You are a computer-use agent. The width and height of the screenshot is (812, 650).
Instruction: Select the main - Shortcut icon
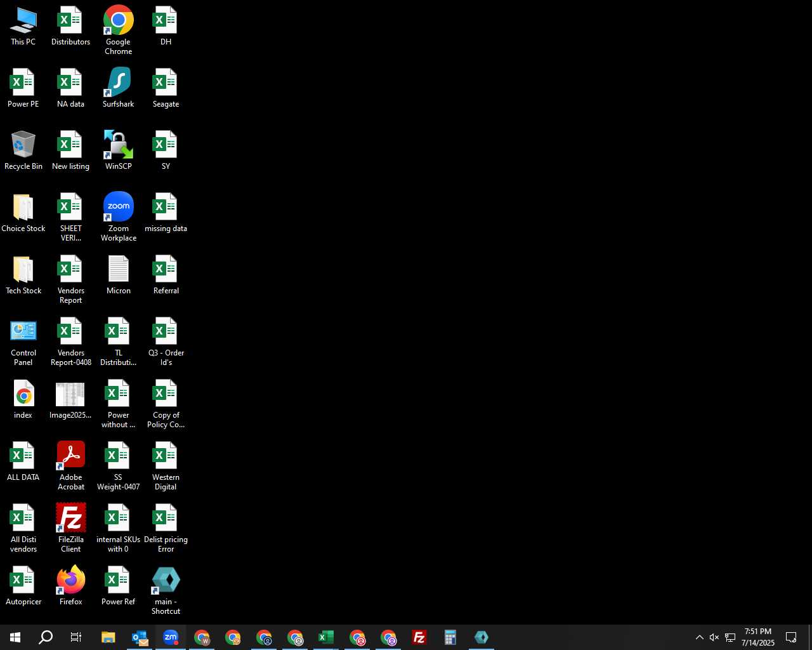click(x=166, y=590)
